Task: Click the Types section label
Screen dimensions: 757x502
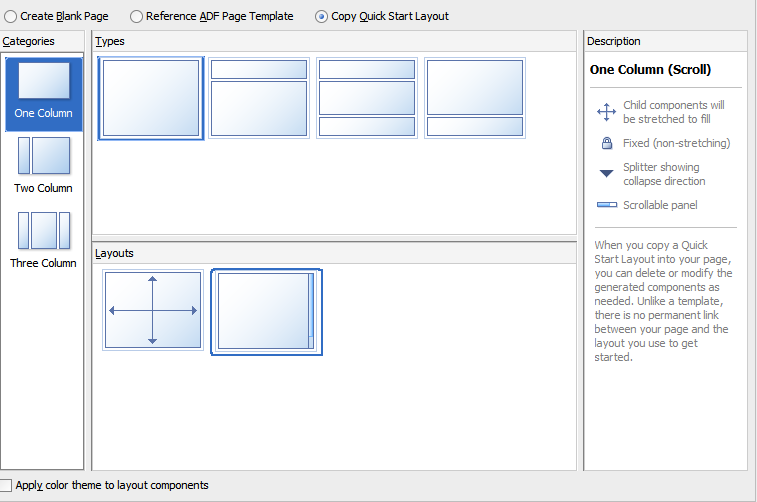Action: (x=110, y=42)
